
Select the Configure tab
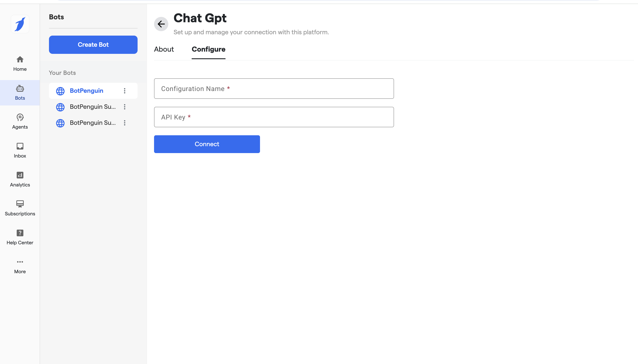[x=208, y=49]
